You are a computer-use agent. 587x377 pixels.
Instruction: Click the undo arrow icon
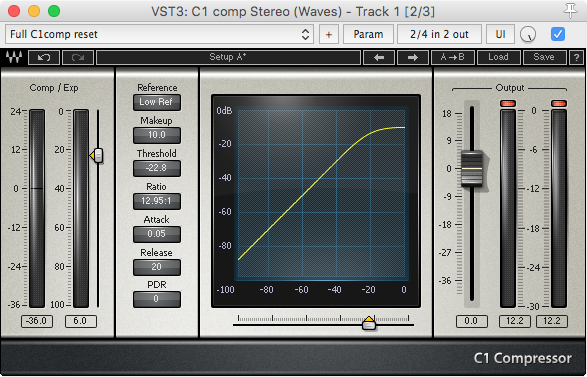44,57
